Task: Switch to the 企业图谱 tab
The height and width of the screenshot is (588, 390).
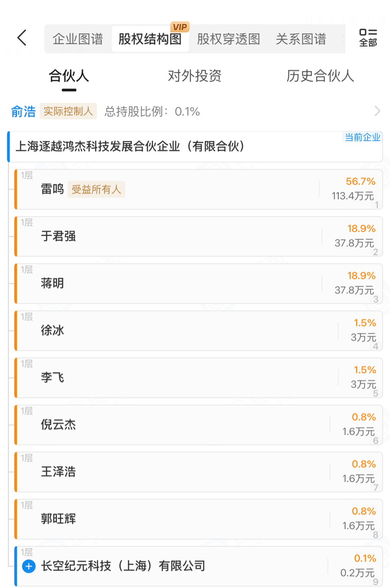Action: pos(78,39)
